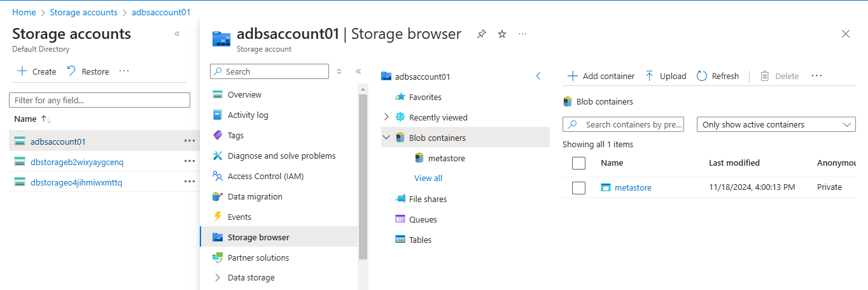Expand the Data storage menu section
The image size is (868, 290).
218,278
